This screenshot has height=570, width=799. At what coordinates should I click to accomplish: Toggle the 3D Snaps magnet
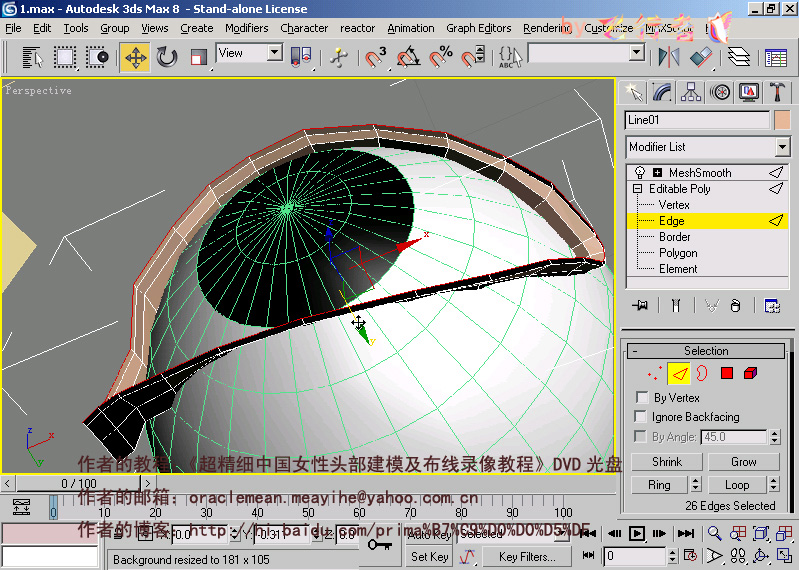pyautogui.click(x=375, y=57)
